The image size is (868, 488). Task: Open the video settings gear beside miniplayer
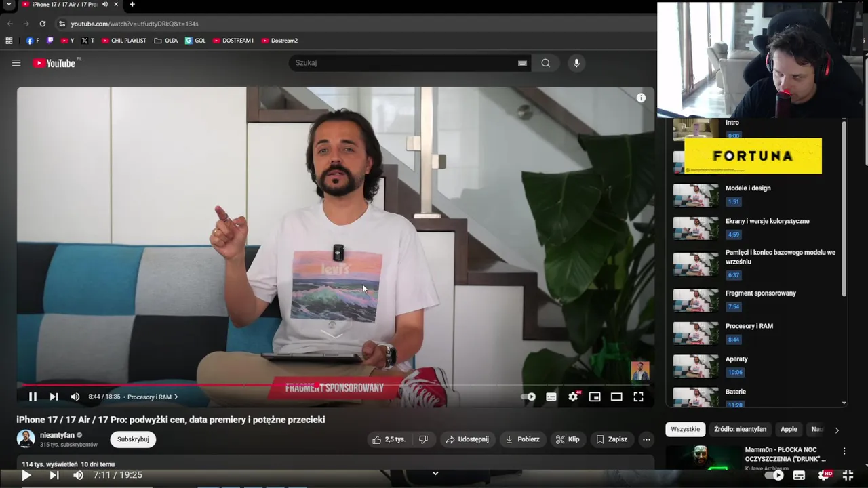click(x=573, y=396)
